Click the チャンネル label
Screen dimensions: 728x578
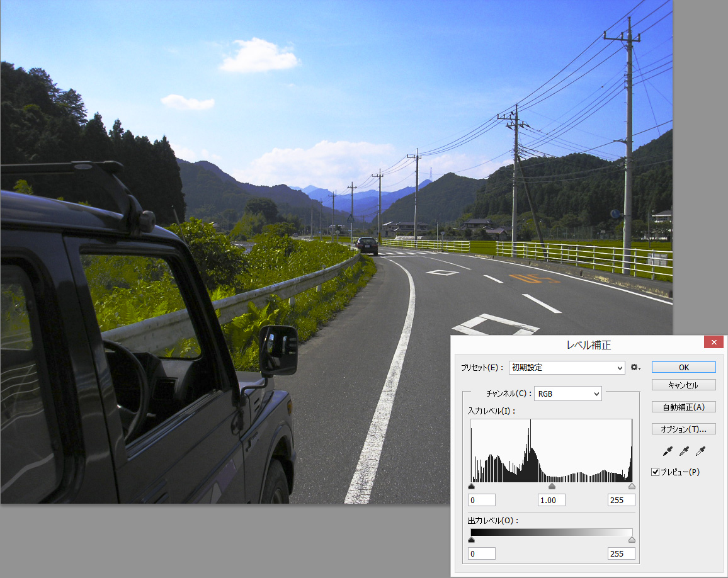[x=509, y=394]
